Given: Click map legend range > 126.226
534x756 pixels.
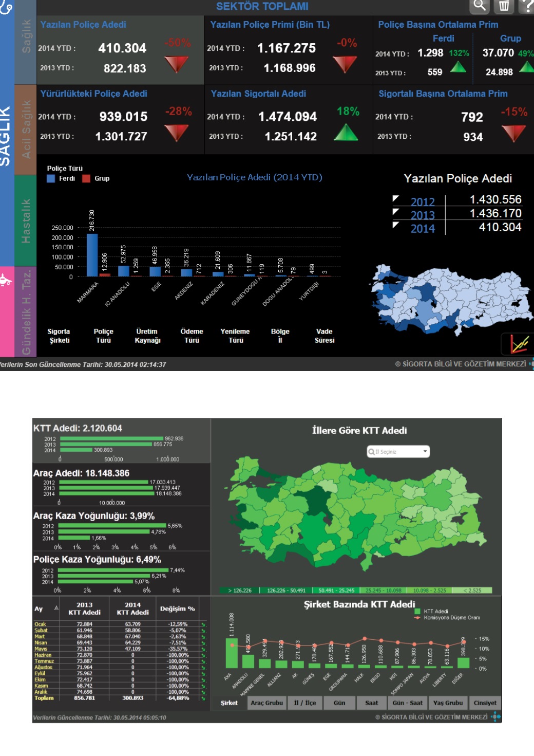Looking at the screenshot, I should pos(239,591).
